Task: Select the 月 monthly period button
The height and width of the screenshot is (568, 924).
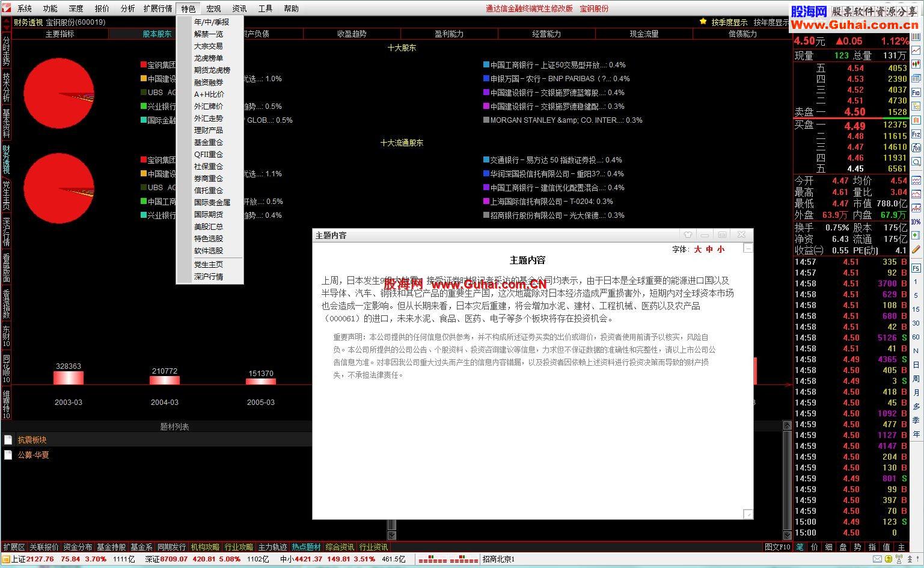Action: 916,392
